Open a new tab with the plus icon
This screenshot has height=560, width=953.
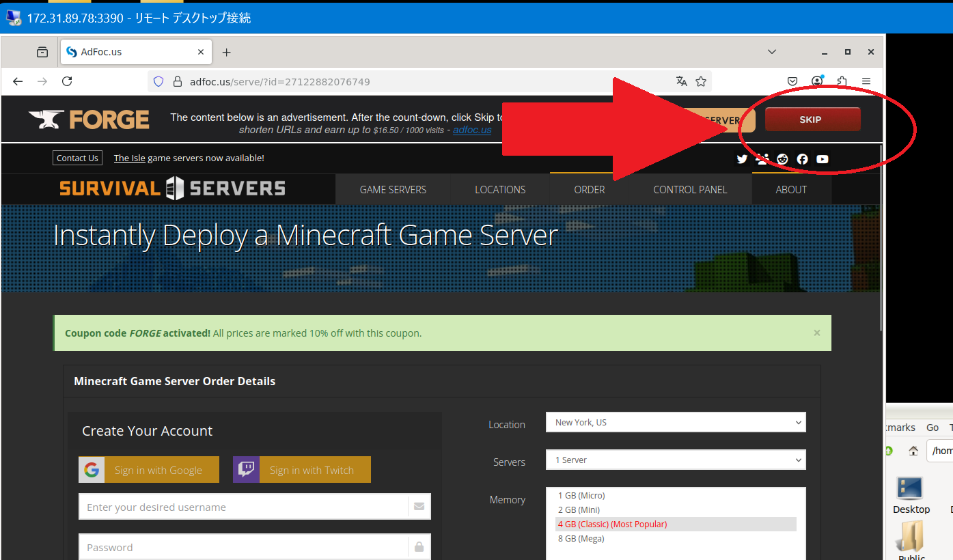(227, 52)
